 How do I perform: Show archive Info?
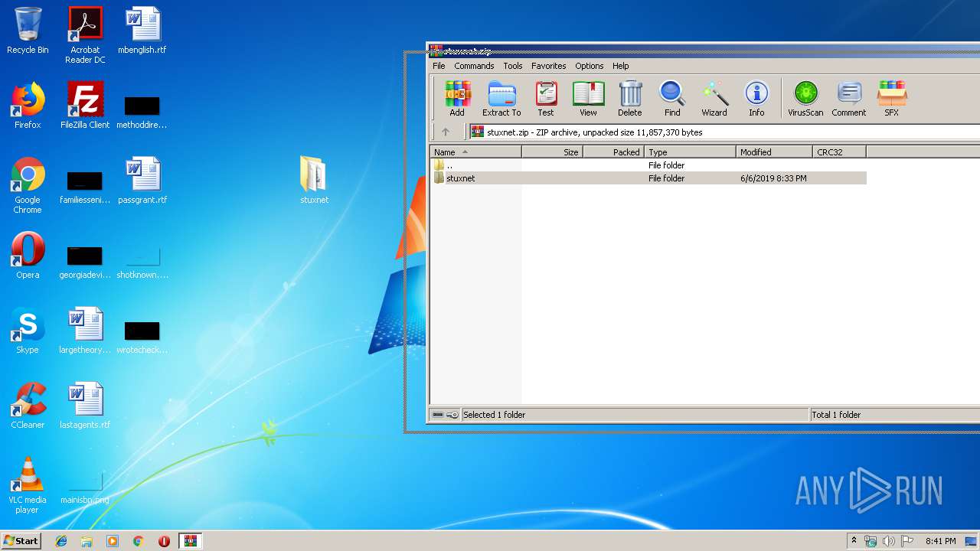tap(756, 99)
